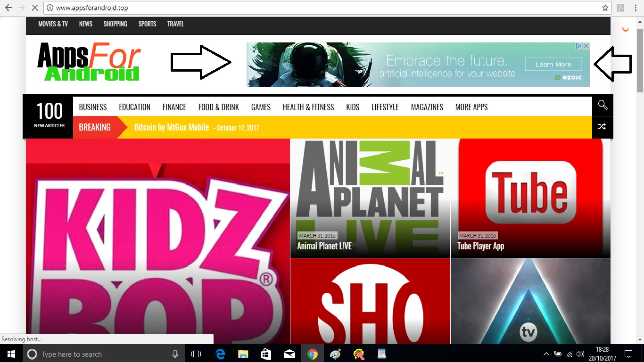Image resolution: width=644 pixels, height=362 pixels.
Task: Click the volume speaker tray icon
Action: point(580,354)
